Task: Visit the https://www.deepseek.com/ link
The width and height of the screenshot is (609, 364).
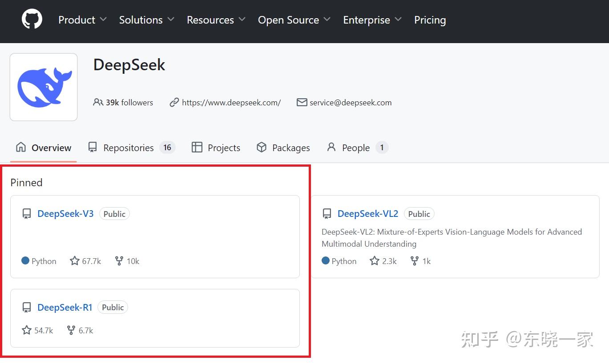Action: [x=231, y=102]
